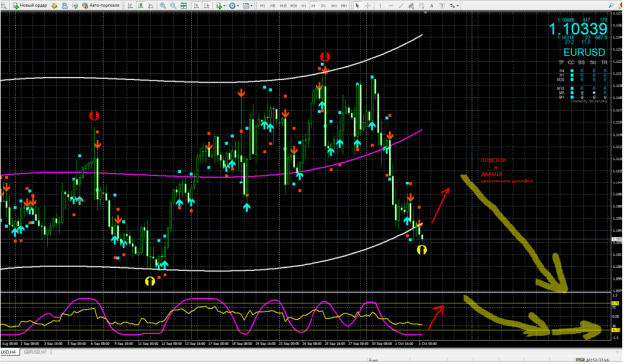The image size is (624, 364).
Task: Zoom out on the chart
Action: point(173,6)
